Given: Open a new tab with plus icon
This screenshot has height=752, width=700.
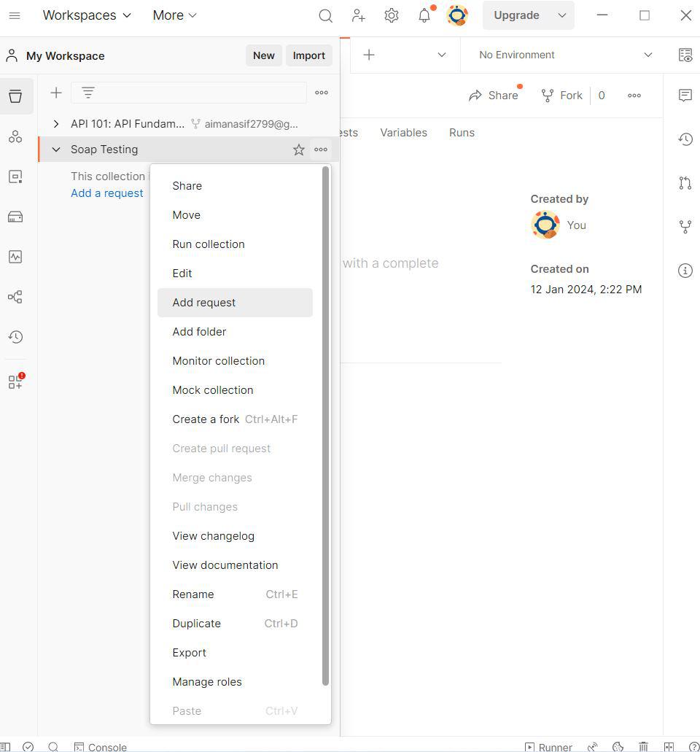Looking at the screenshot, I should (369, 55).
